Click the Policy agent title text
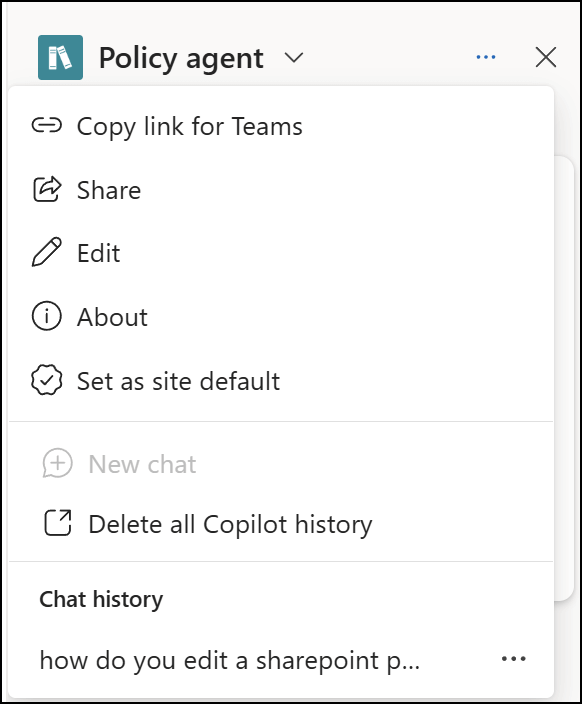The width and height of the screenshot is (582, 704). [x=181, y=58]
